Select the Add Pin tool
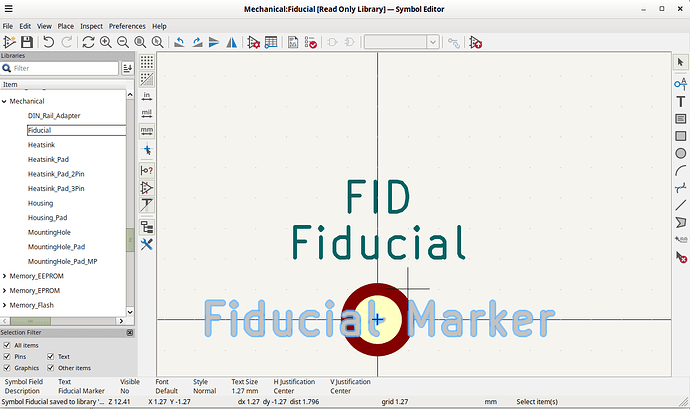Viewport: 690px width, 409px height. tap(680, 83)
